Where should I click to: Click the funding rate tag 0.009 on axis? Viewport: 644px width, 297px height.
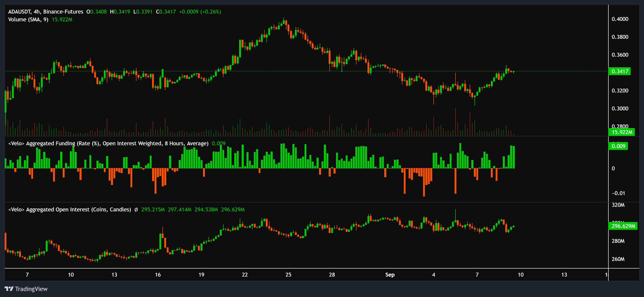click(618, 146)
